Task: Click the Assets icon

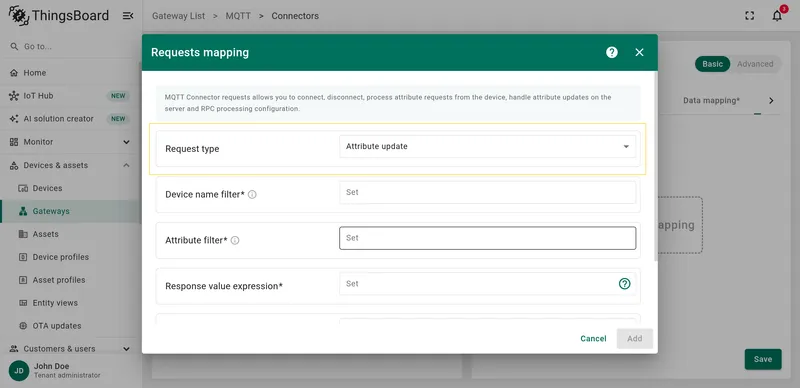Action: click(x=23, y=234)
